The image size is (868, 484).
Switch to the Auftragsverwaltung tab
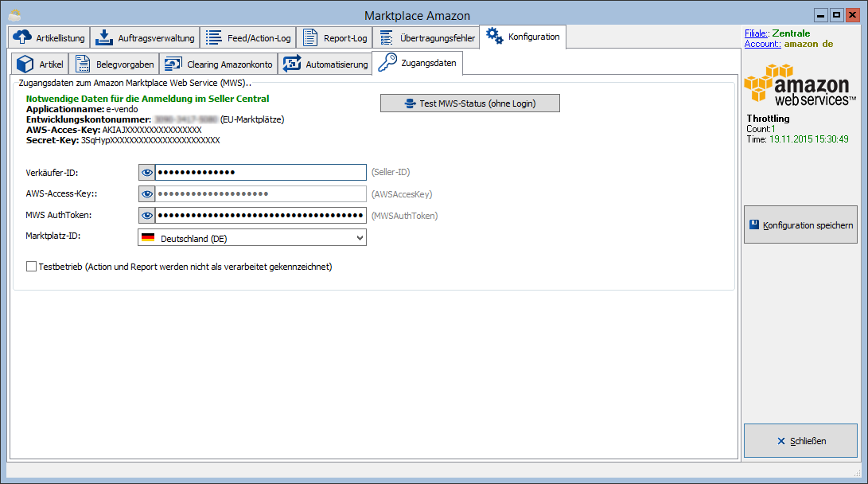[145, 37]
